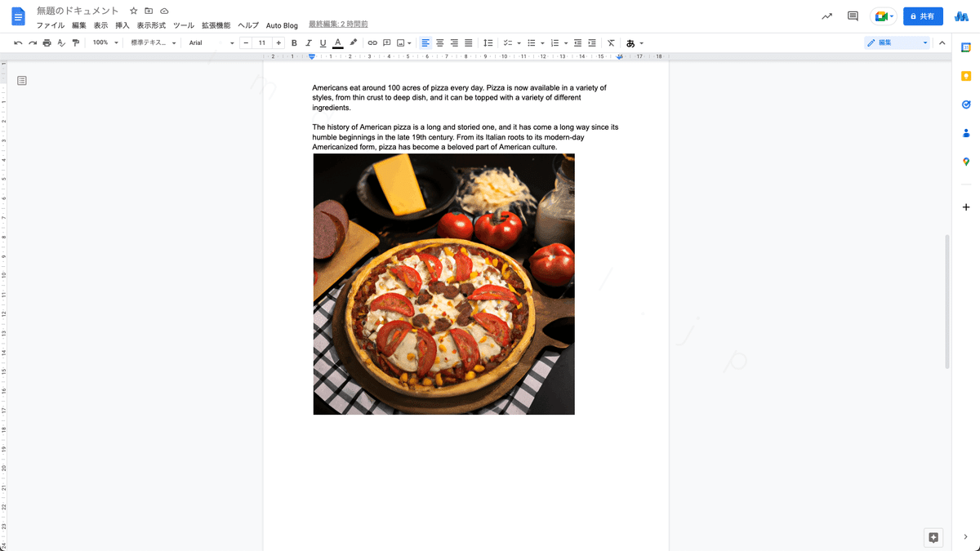
Task: Open the zoom 100% dropdown
Action: [105, 42]
